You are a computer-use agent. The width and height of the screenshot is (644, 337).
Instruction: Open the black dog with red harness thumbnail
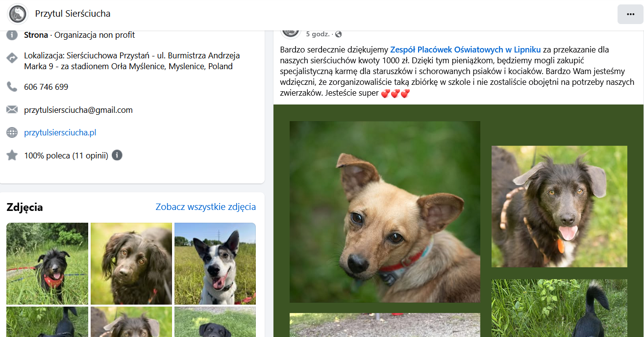47,263
